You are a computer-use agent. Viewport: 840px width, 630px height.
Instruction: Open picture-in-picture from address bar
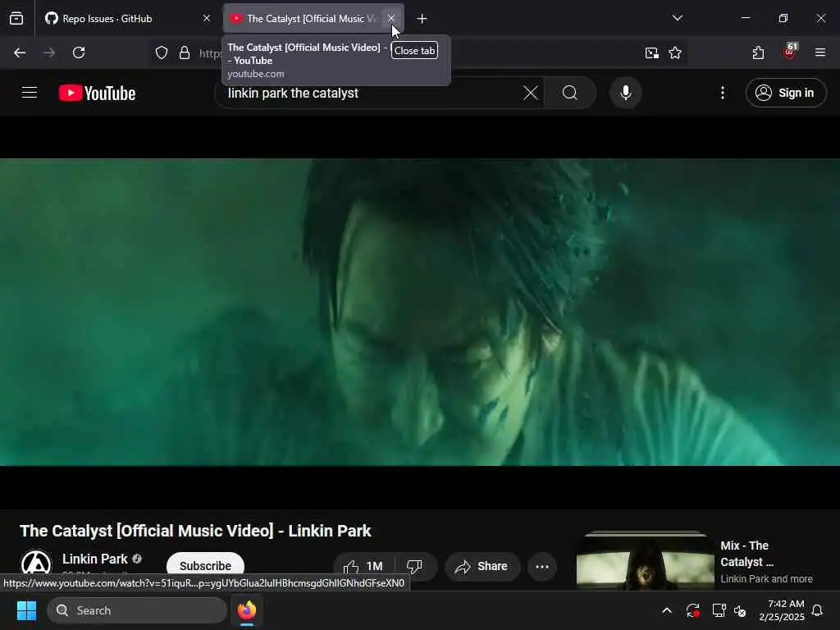[651, 52]
